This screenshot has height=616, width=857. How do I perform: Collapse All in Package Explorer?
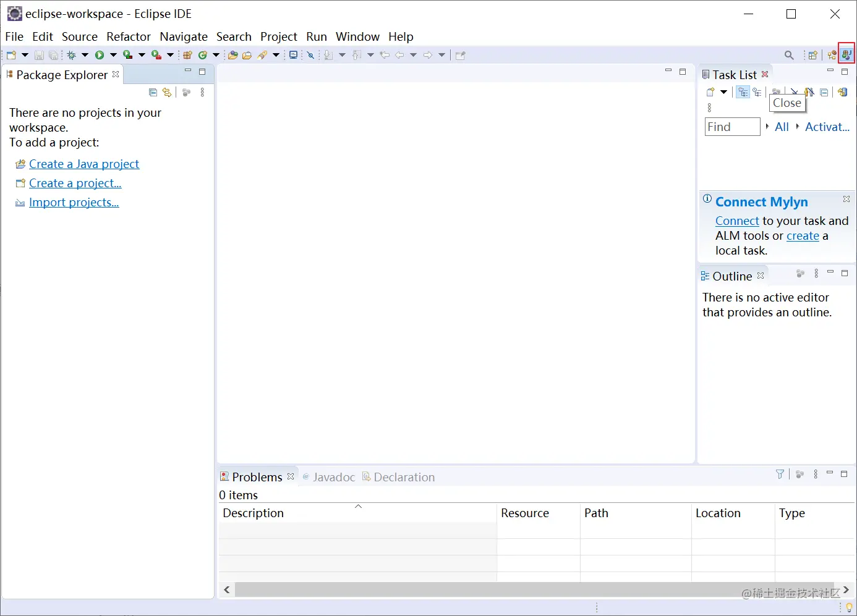[153, 93]
